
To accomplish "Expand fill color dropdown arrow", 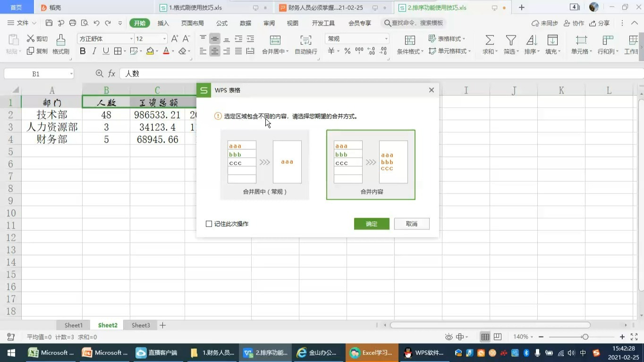I will tap(157, 51).
